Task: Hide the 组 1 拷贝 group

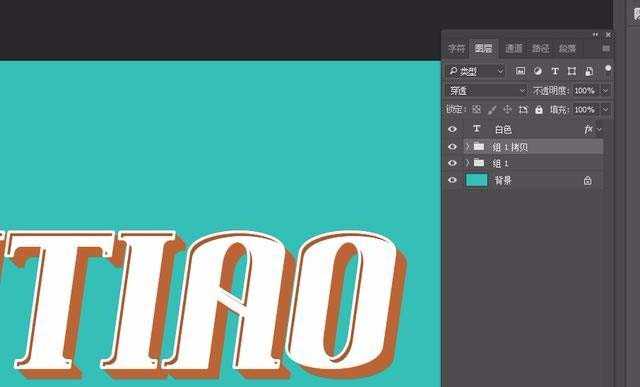Action: tap(452, 147)
